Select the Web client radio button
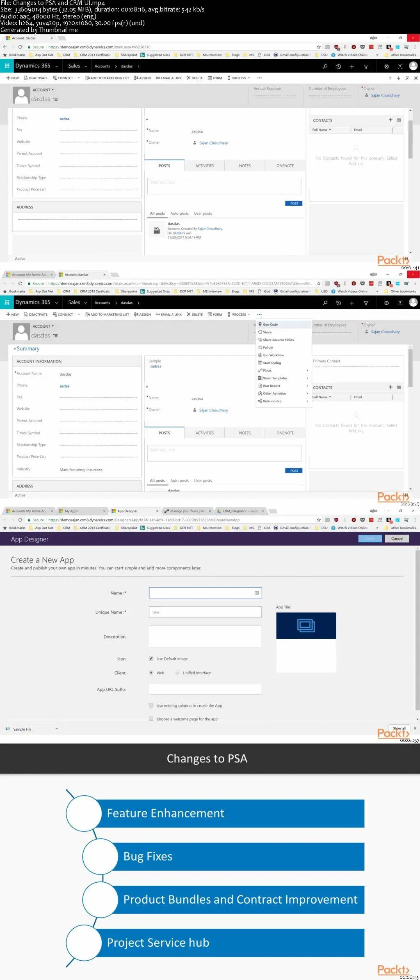Screen dimensions: 420x980 151,672
